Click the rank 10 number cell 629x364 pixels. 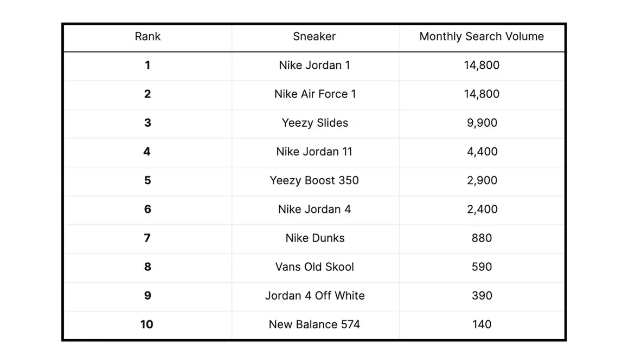[147, 324]
